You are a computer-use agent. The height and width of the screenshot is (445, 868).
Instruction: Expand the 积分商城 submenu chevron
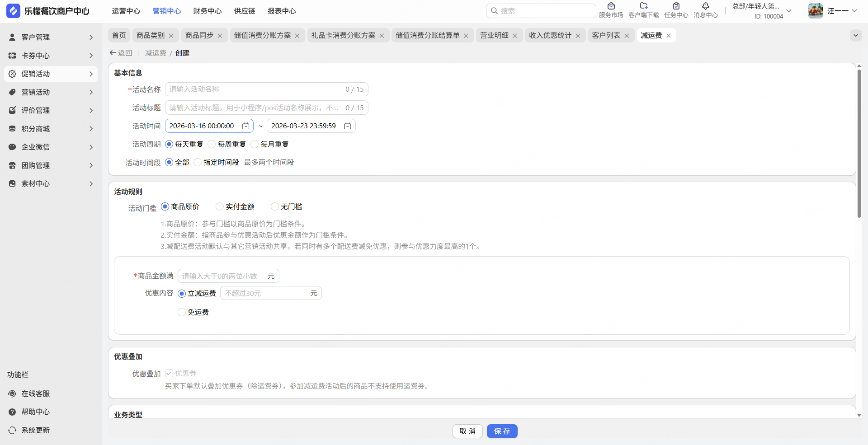[x=91, y=129]
